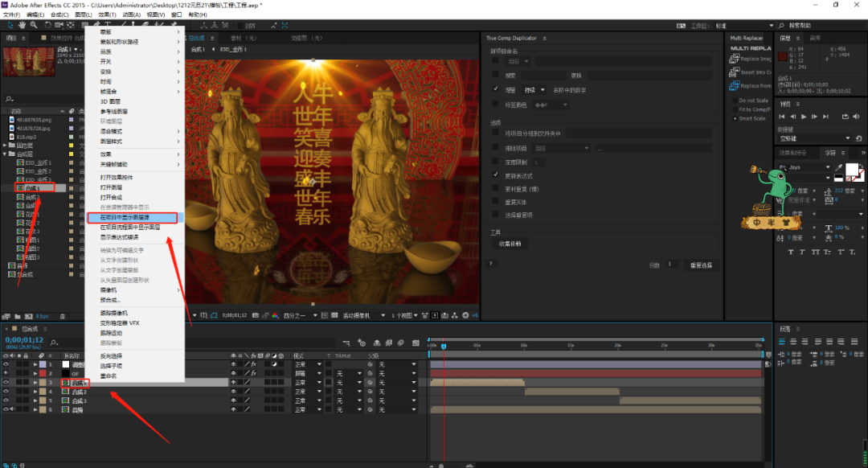Click the eyedropper in the Character panel

(839, 166)
